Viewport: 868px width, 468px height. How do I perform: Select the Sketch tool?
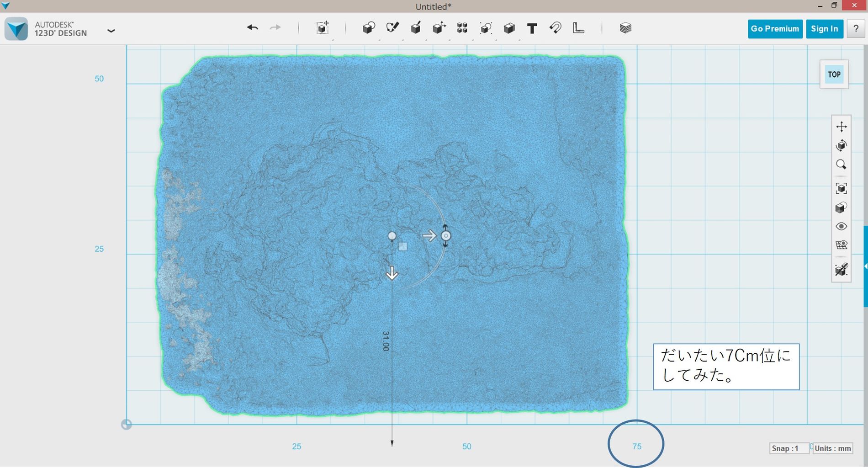(x=392, y=28)
